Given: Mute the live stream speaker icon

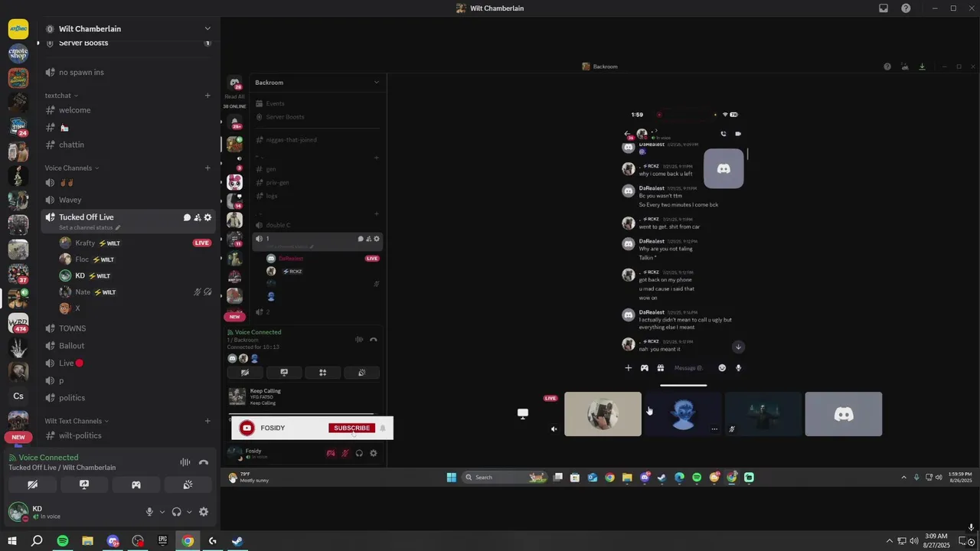Looking at the screenshot, I should (x=554, y=429).
